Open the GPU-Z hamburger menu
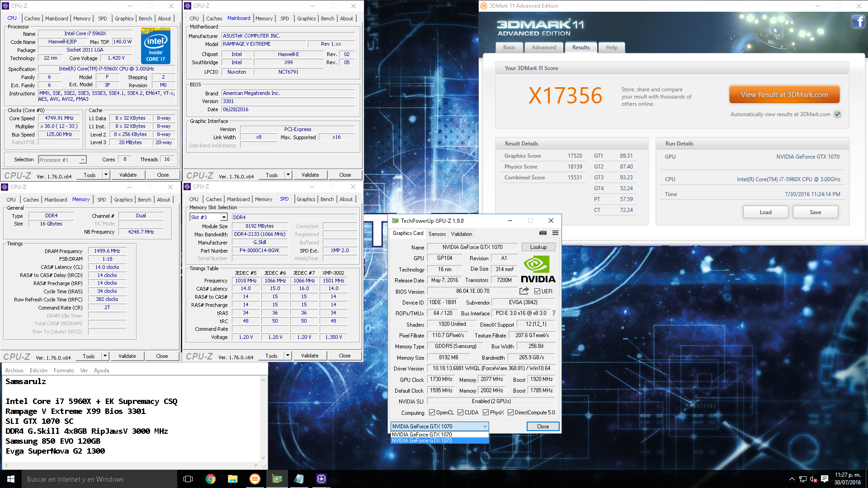 pyautogui.click(x=555, y=233)
